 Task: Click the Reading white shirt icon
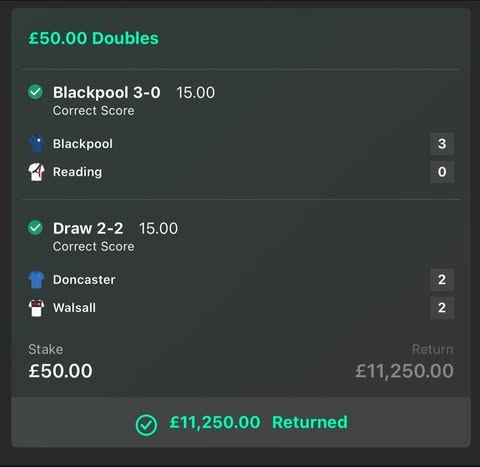tap(36, 172)
